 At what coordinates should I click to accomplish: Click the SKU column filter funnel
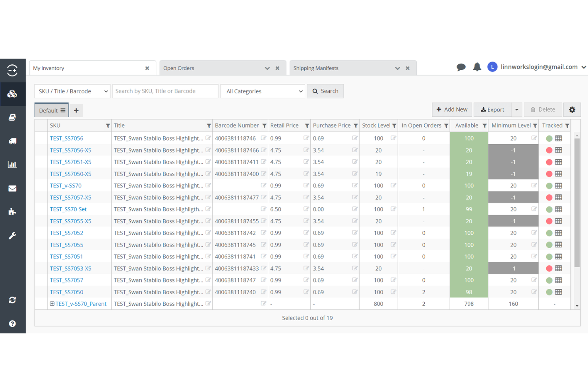(x=108, y=125)
